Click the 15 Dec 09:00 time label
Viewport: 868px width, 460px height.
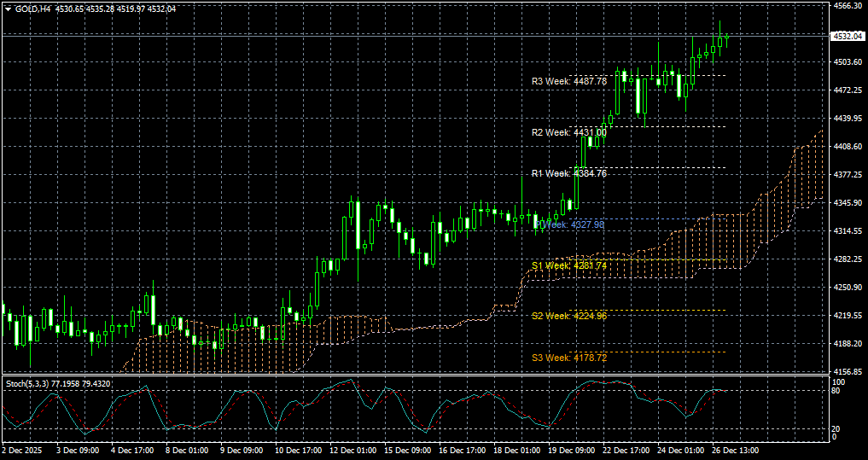[x=408, y=451]
